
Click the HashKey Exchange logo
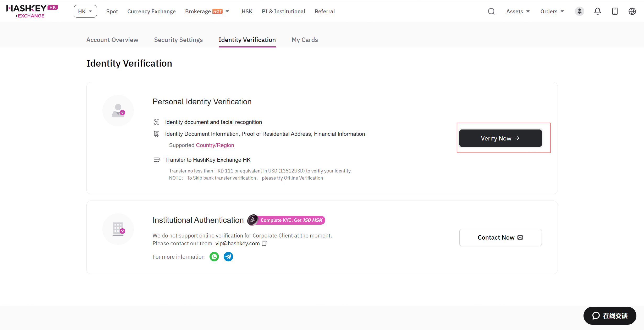32,11
